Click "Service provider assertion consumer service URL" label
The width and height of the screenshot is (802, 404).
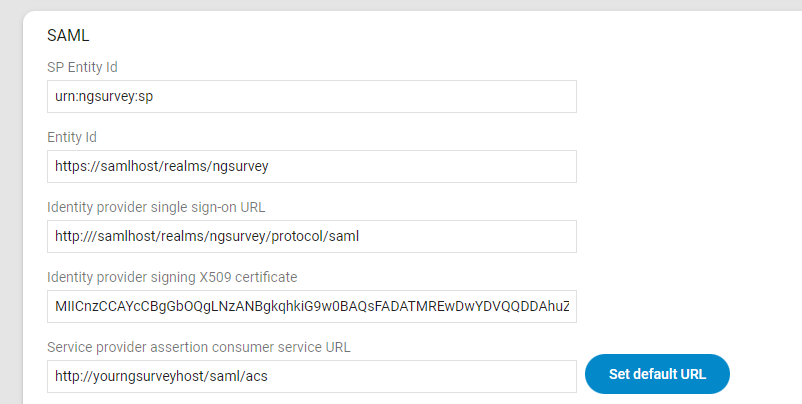pos(198,347)
